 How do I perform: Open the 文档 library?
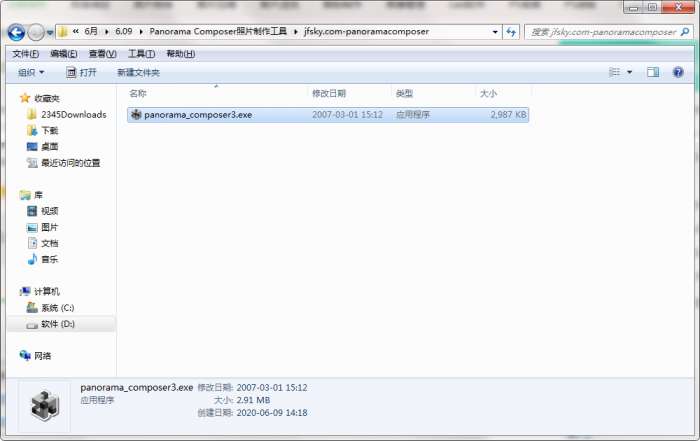click(50, 243)
